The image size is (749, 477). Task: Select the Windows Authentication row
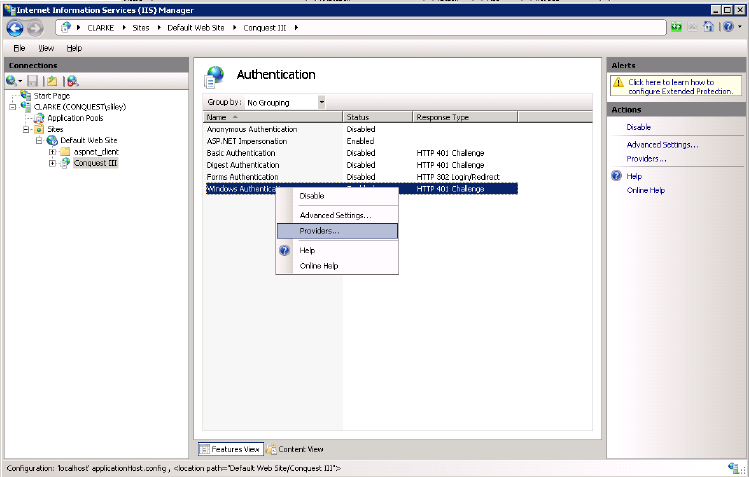(361, 189)
